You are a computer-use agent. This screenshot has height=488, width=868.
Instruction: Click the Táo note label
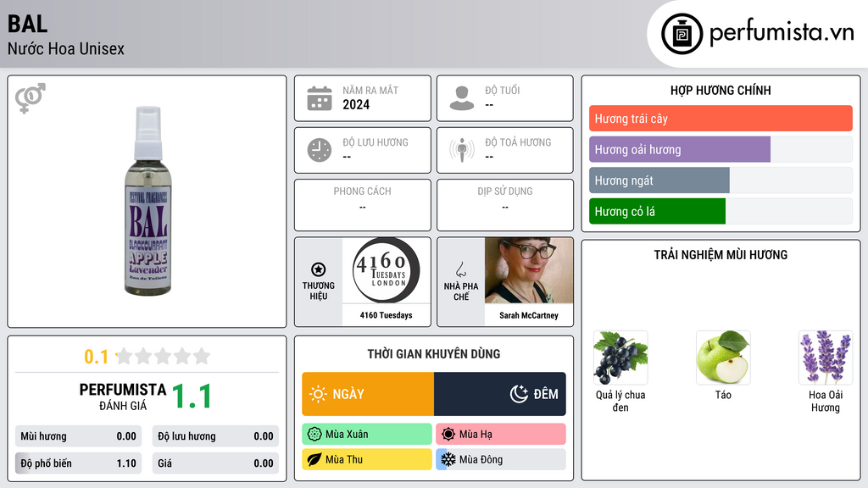click(723, 395)
